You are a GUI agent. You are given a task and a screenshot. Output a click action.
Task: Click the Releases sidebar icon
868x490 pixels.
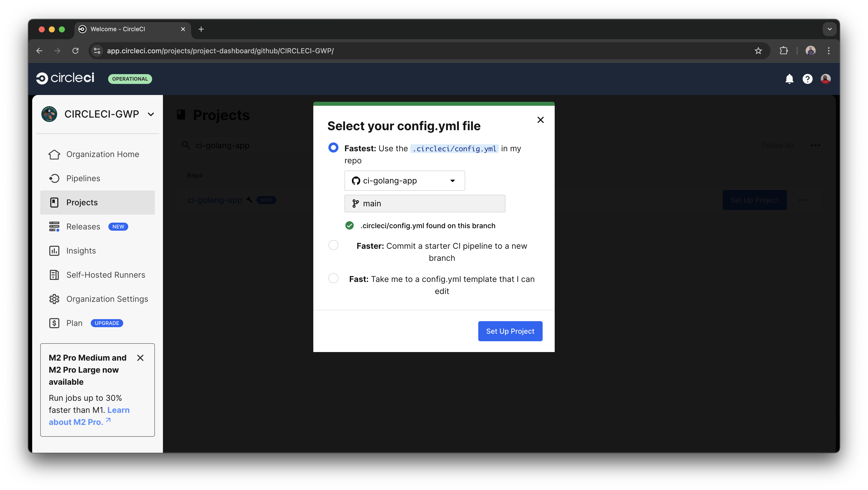[x=54, y=227]
